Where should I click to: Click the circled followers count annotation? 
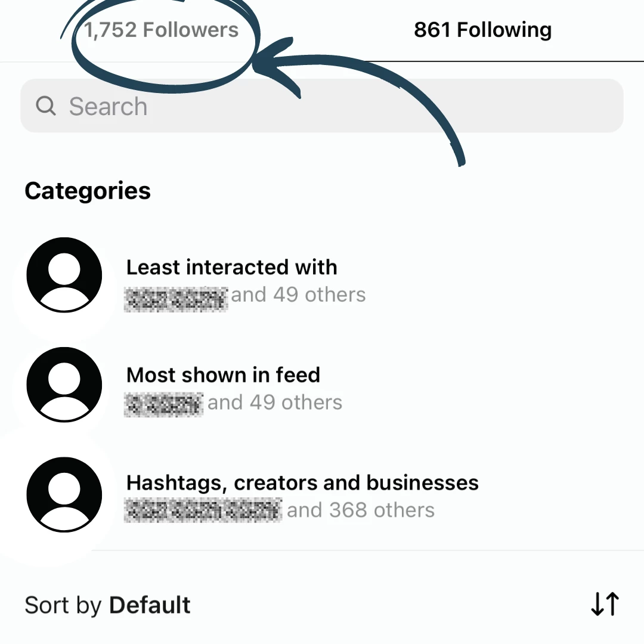click(162, 30)
